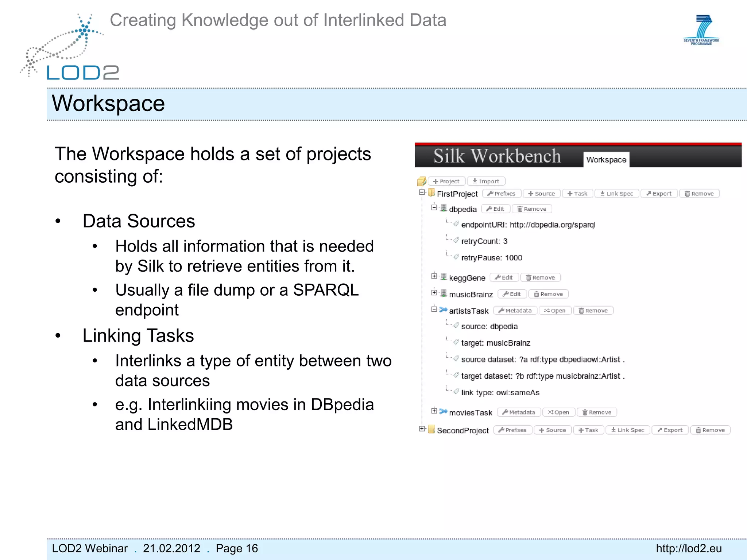Click the workspace folders icon beside Project button
The height and width of the screenshot is (560, 747).
click(x=422, y=181)
